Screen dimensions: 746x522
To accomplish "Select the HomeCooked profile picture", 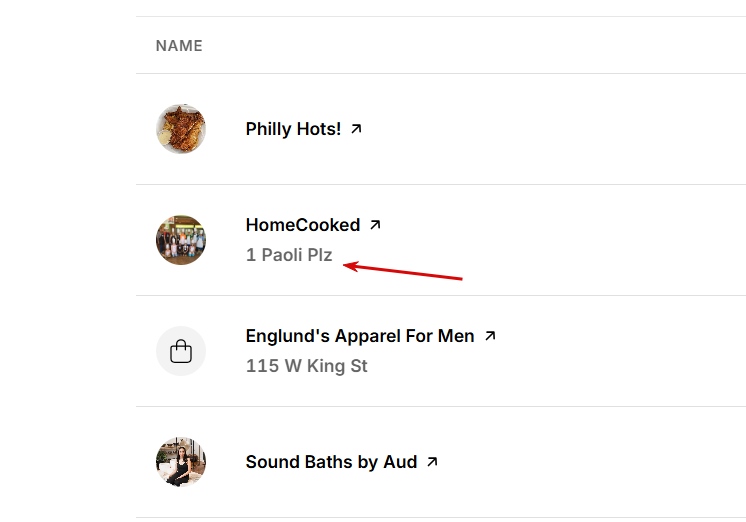I will point(181,240).
